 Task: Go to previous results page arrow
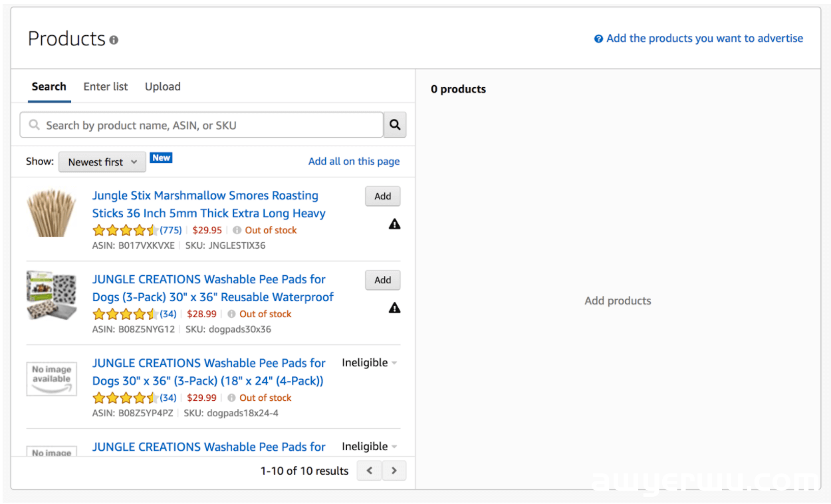tap(370, 471)
